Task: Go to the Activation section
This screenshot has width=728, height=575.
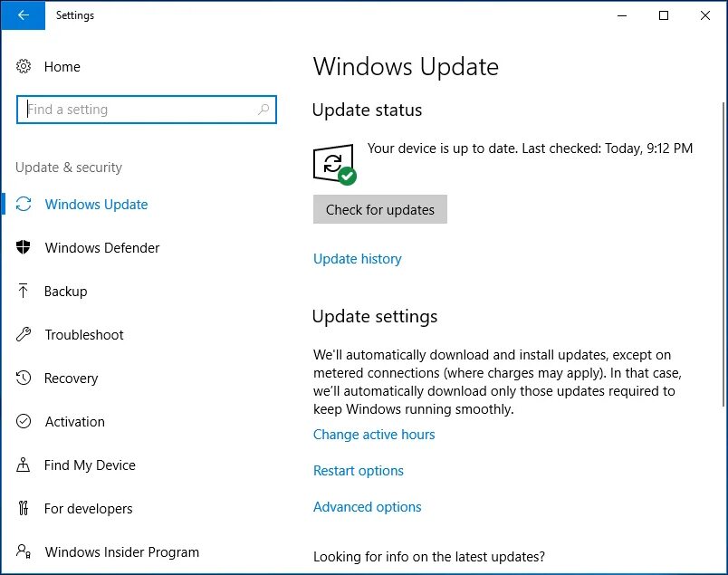Action: 75,421
